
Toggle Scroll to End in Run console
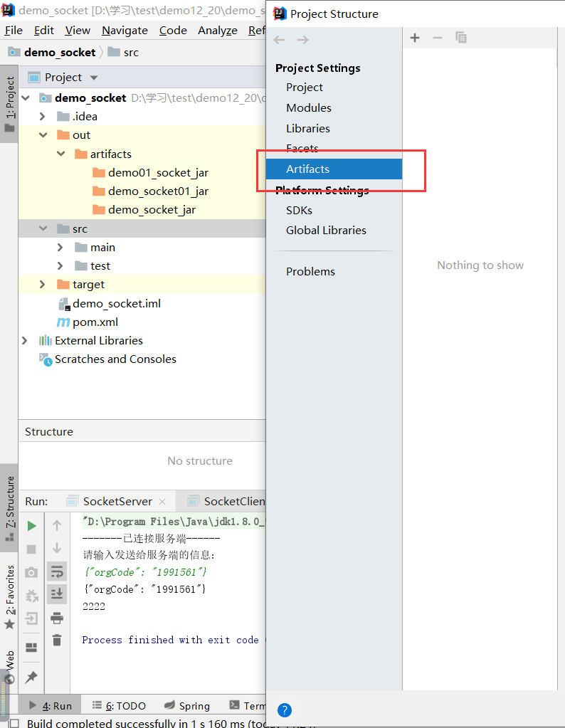coord(57,594)
